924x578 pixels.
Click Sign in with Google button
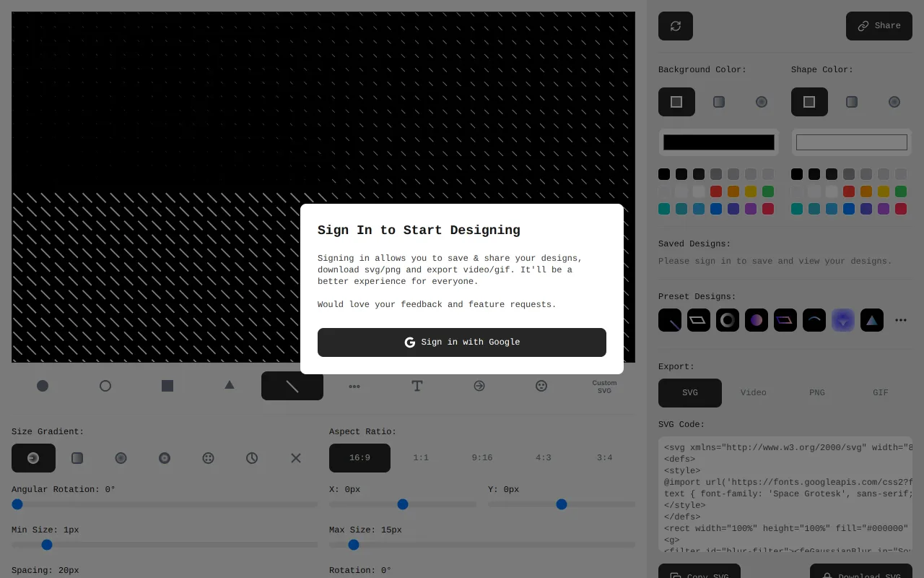tap(462, 342)
